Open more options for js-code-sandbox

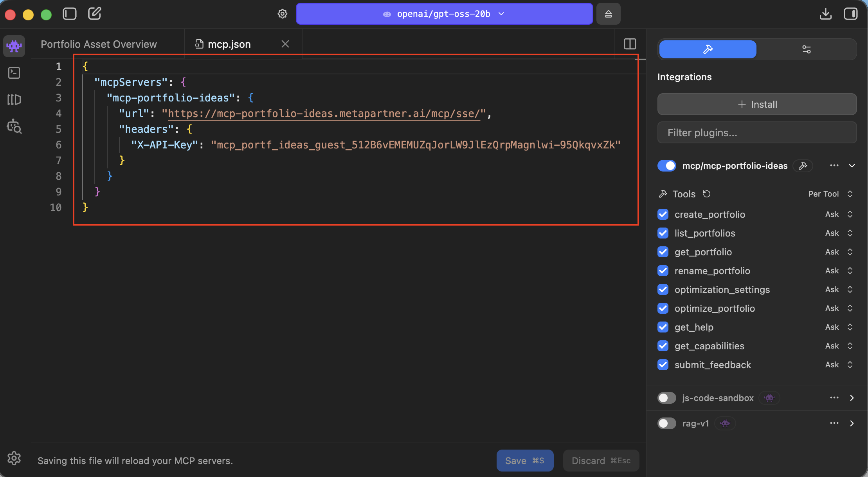click(x=834, y=398)
